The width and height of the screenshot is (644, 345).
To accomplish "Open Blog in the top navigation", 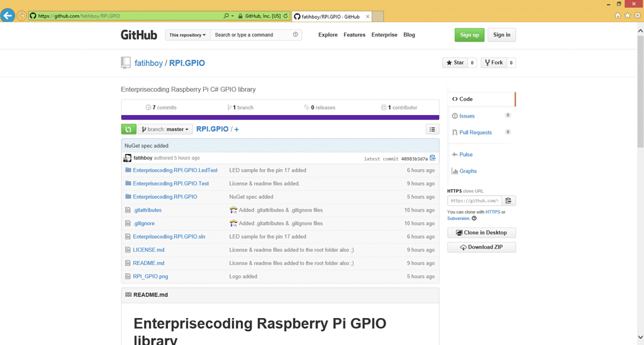I will (x=409, y=35).
